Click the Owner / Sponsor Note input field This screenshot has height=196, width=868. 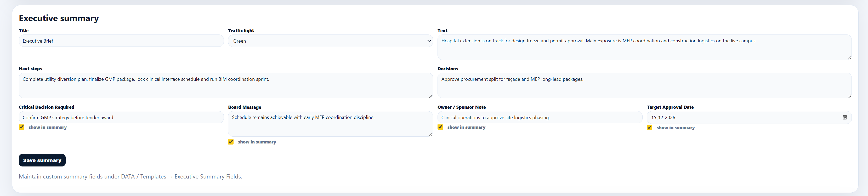click(x=540, y=118)
